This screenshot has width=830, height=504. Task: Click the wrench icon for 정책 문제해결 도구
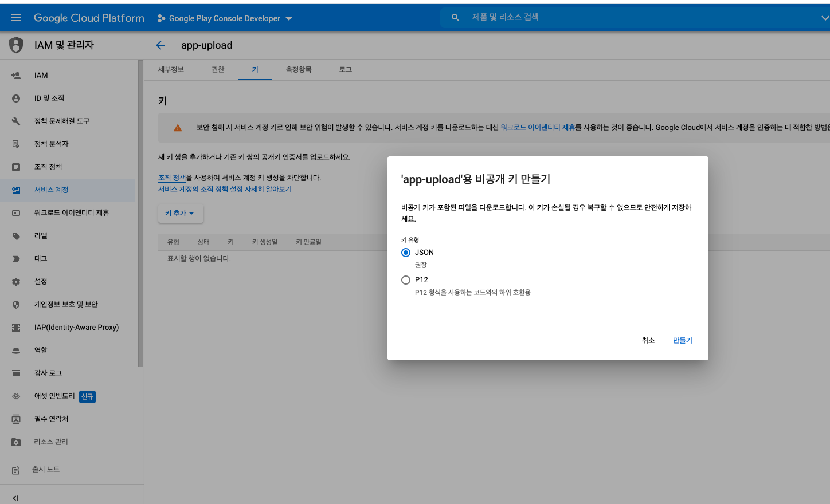(x=16, y=121)
